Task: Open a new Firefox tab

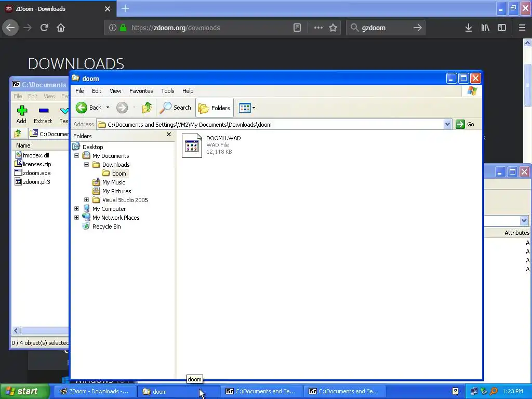Action: 125,8
